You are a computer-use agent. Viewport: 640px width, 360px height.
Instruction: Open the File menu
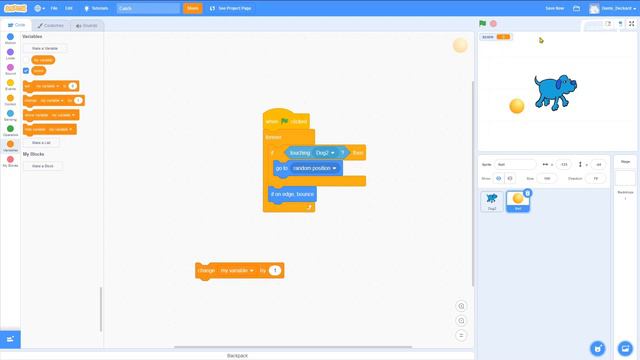[x=54, y=8]
